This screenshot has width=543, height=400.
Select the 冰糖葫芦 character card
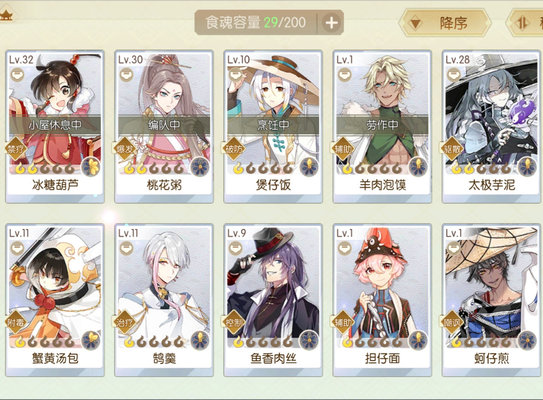[55, 126]
